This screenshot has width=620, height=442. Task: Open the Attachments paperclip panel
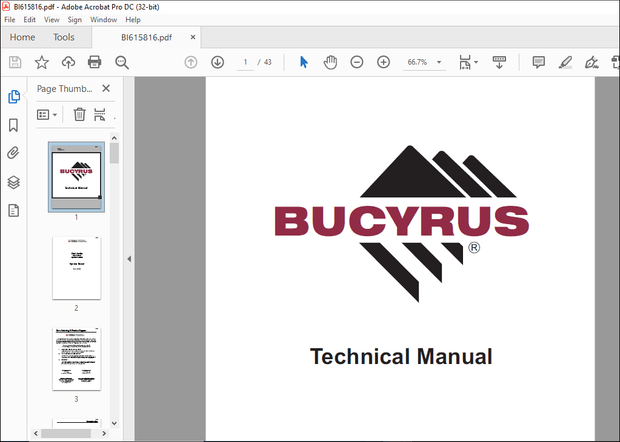pyautogui.click(x=13, y=153)
